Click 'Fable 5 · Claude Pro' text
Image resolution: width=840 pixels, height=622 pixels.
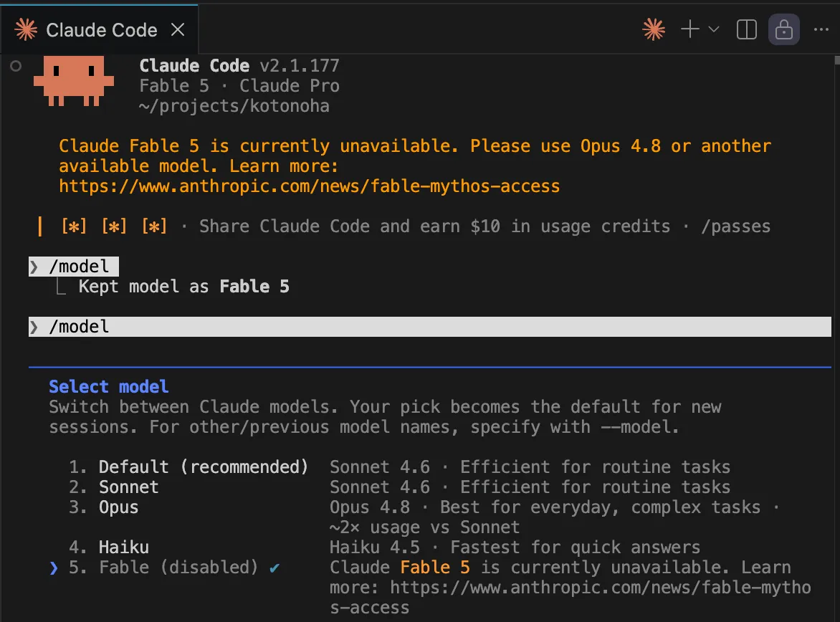pyautogui.click(x=239, y=86)
